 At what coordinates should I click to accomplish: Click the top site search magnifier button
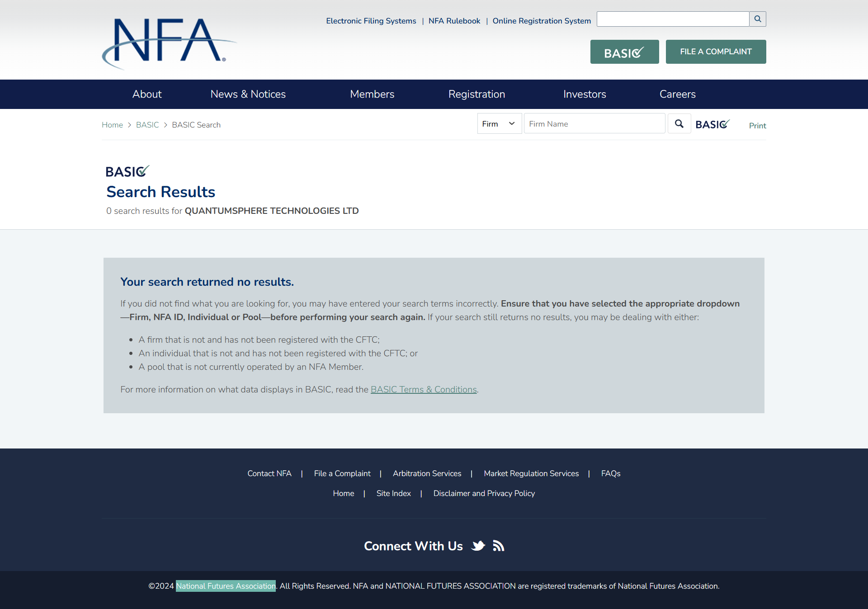[758, 19]
